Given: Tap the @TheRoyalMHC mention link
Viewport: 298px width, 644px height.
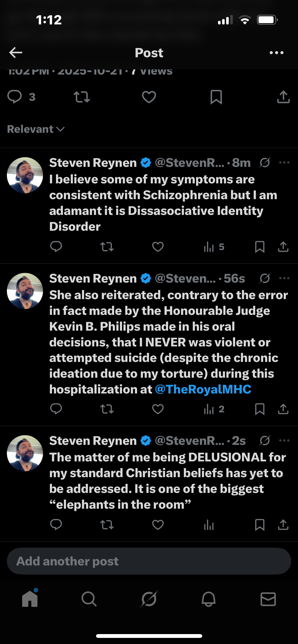Looking at the screenshot, I should point(203,389).
